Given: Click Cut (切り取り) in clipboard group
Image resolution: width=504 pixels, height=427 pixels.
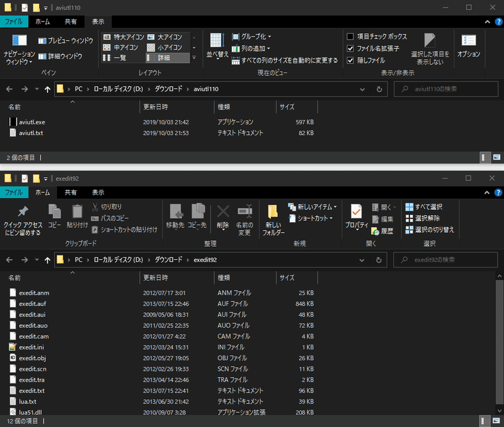Looking at the screenshot, I should (107, 207).
